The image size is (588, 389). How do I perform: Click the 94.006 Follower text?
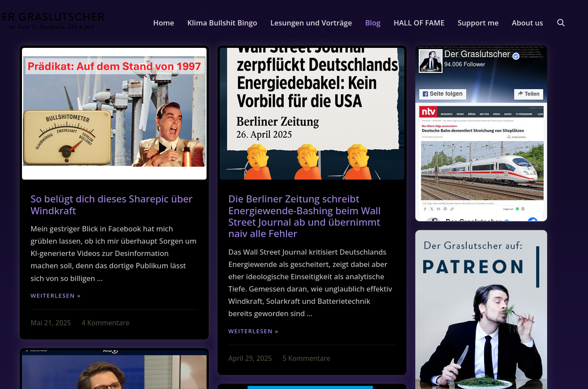click(465, 65)
